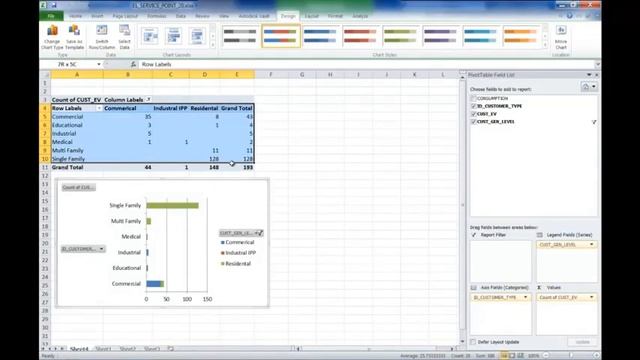Screen dimensions: 640x360
Task: Open the ID_CUSTOMER_TYPE axis field button on chart
Action: (83, 249)
